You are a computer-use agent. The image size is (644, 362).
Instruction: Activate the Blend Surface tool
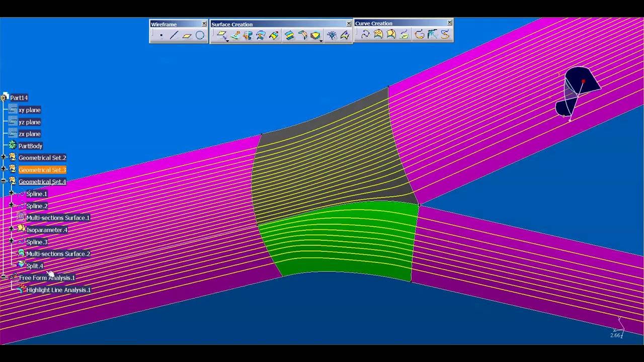(289, 35)
